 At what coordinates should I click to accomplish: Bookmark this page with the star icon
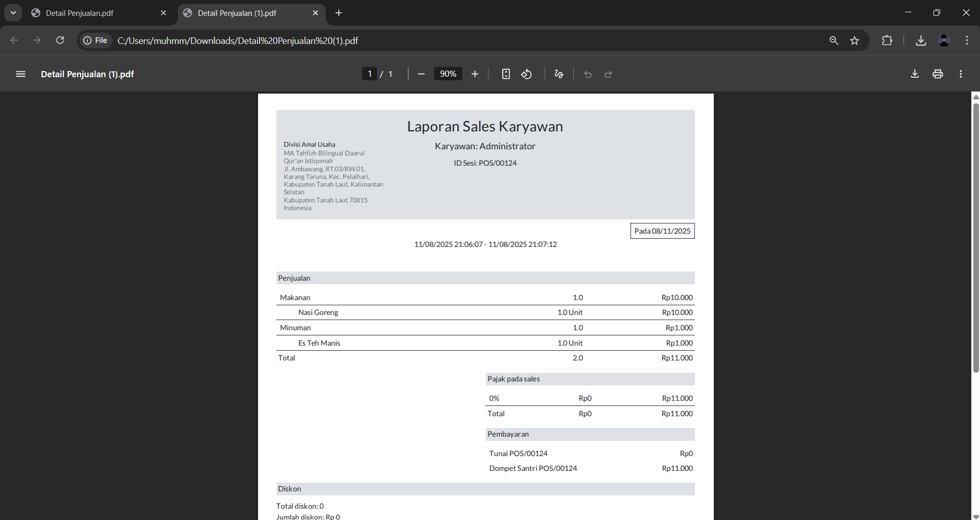[x=855, y=40]
